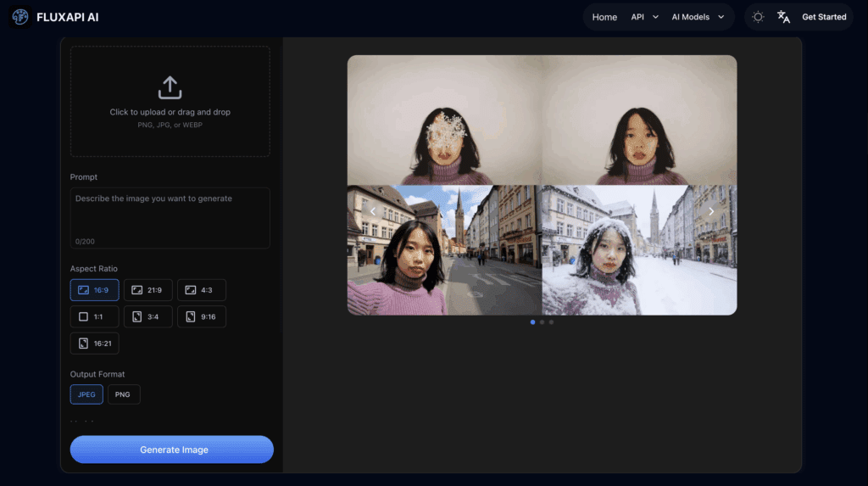The width and height of the screenshot is (868, 486).
Task: Show previous image with left arrow
Action: (373, 211)
